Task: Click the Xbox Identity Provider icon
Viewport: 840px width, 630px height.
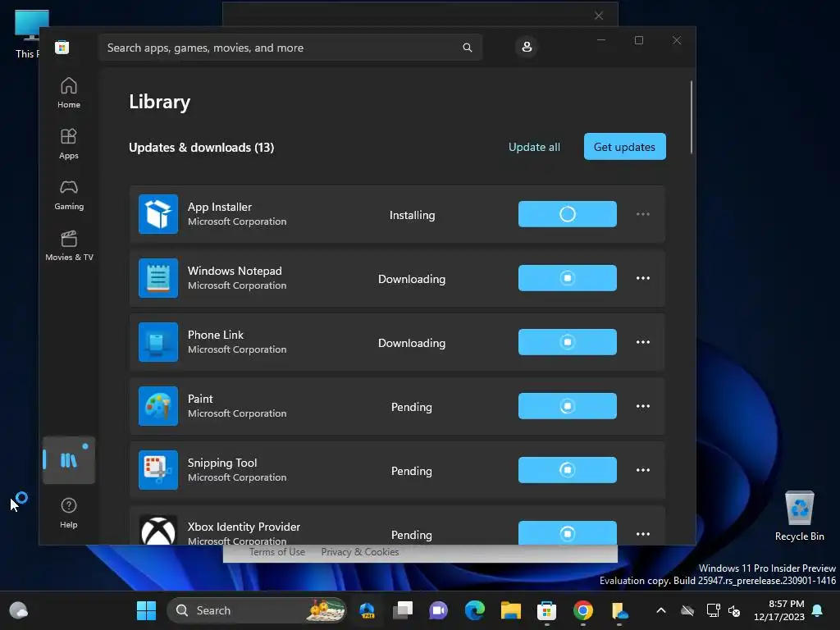Action: click(158, 531)
